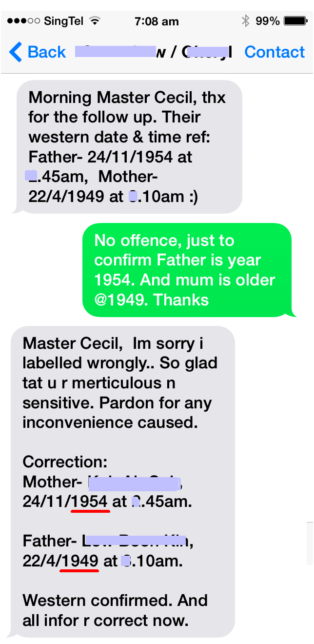The width and height of the screenshot is (314, 644).
Task: Tap the "Back" text label
Action: pyautogui.click(x=46, y=52)
